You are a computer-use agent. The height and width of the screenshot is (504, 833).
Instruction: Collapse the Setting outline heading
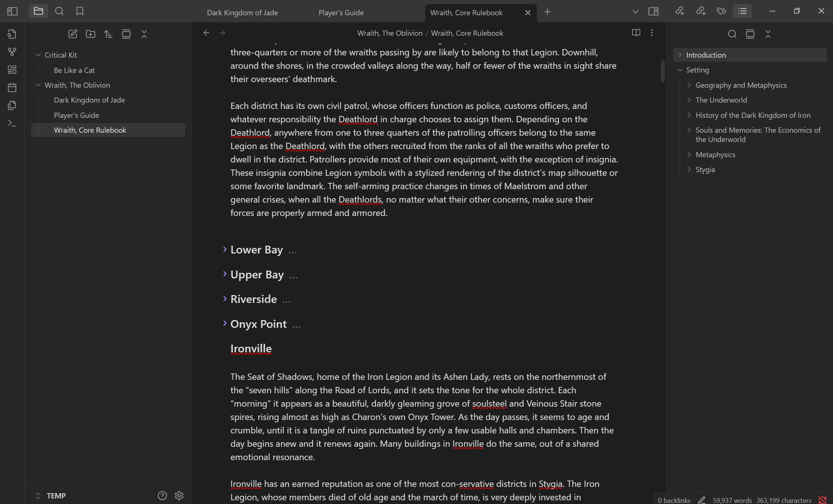[680, 70]
